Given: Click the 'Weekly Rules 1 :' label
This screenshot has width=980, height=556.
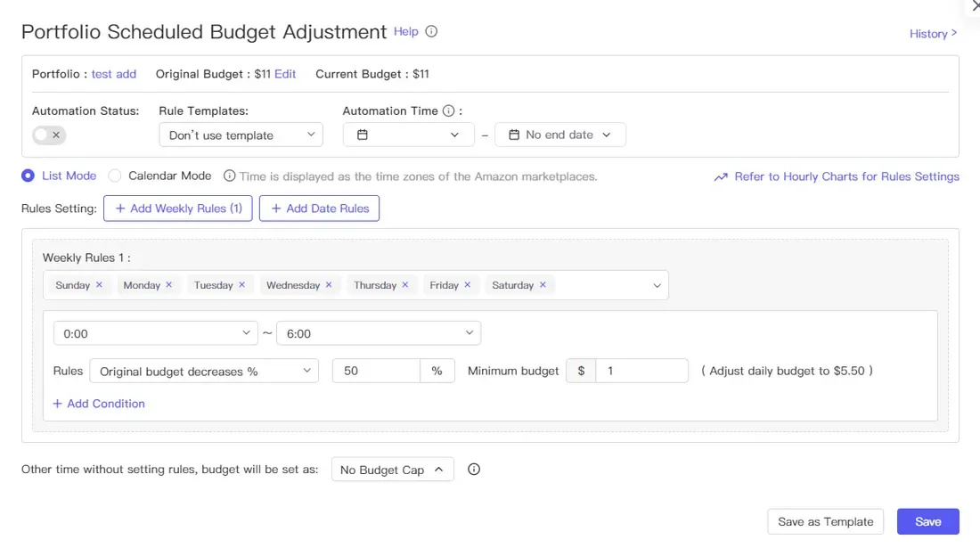Looking at the screenshot, I should (86, 258).
